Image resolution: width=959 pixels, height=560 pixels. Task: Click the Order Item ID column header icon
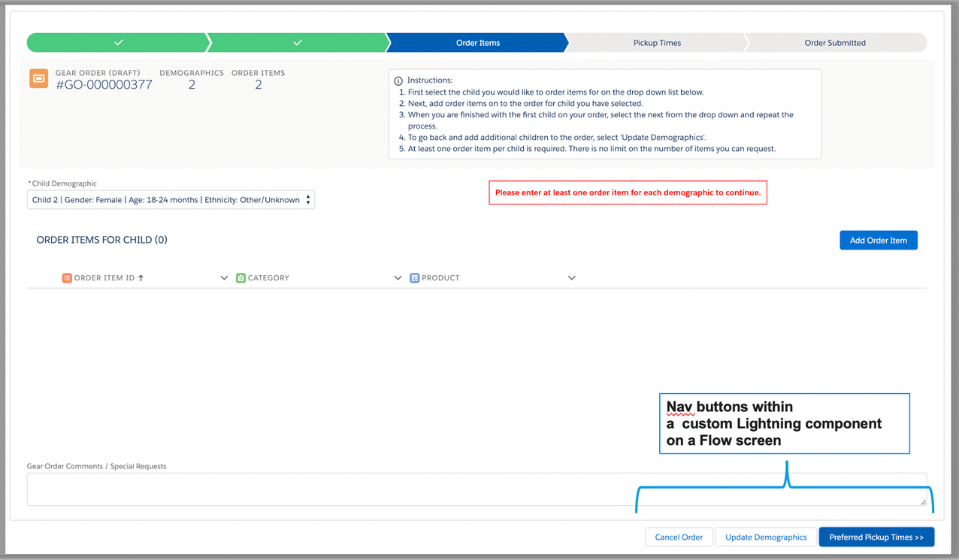tap(66, 277)
